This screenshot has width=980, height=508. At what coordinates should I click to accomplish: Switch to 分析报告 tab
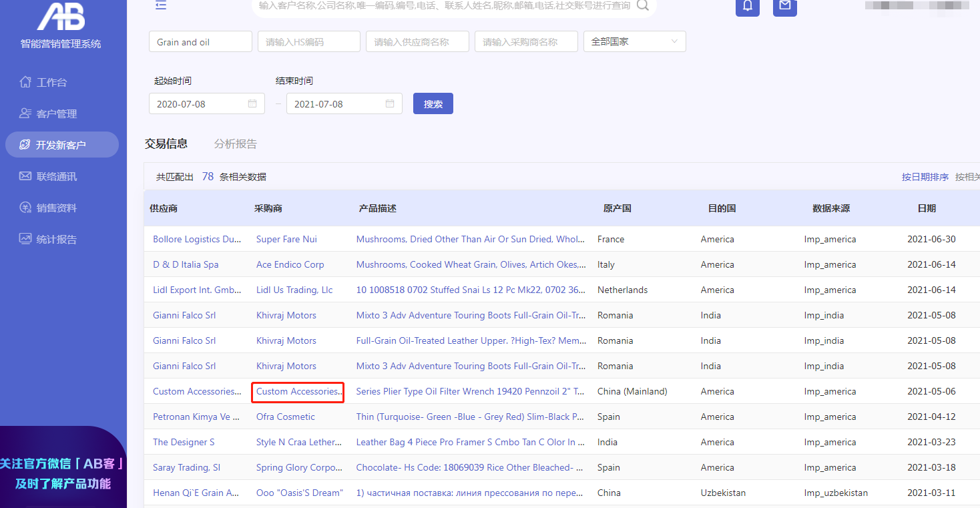click(236, 144)
